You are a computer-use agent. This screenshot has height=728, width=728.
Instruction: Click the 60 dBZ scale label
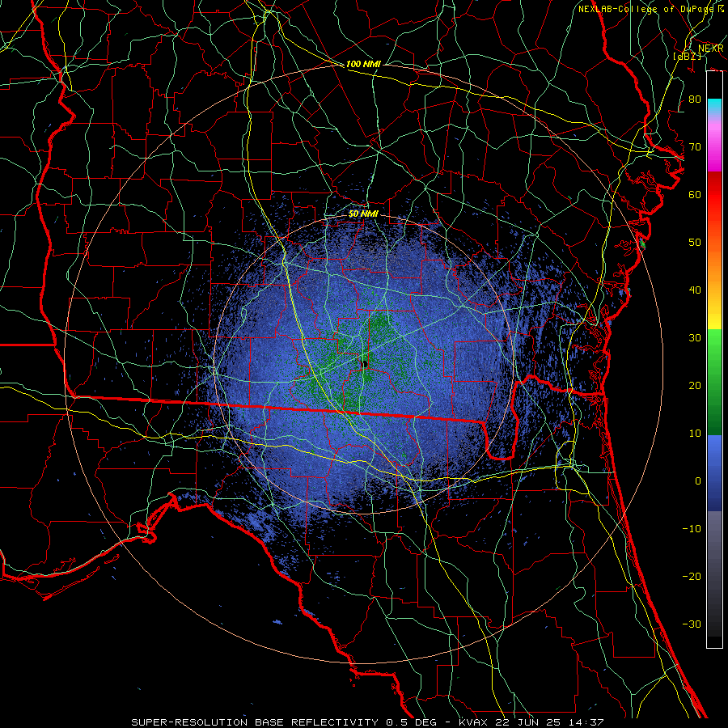[x=695, y=194]
